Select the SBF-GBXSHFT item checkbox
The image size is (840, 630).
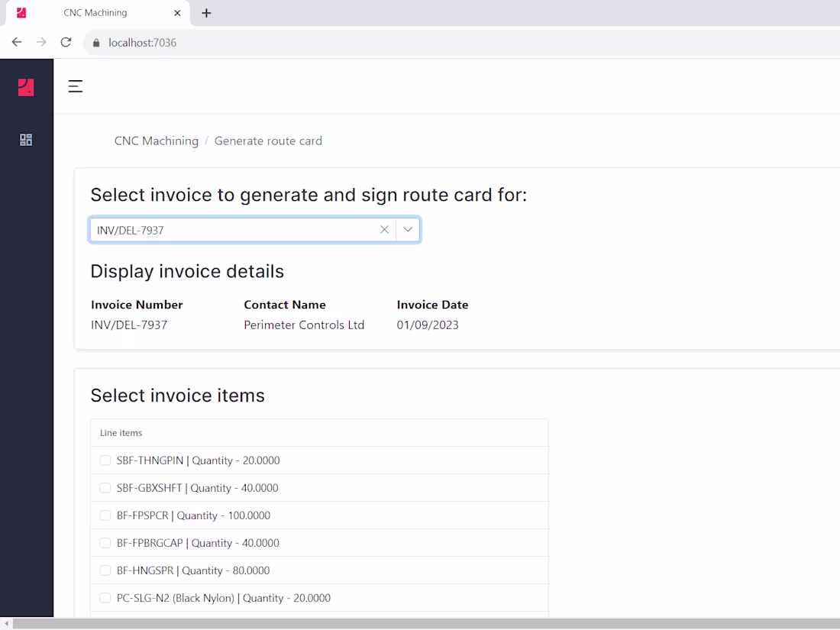(105, 488)
